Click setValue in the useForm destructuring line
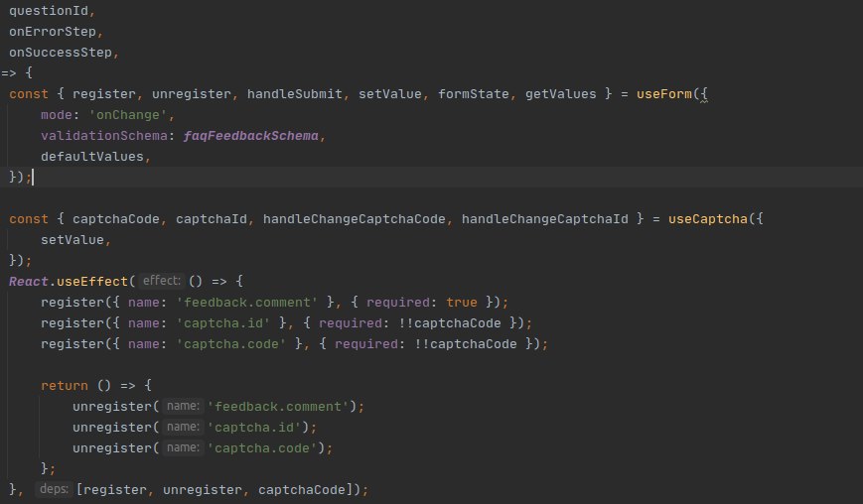The height and width of the screenshot is (504, 863). pos(389,94)
